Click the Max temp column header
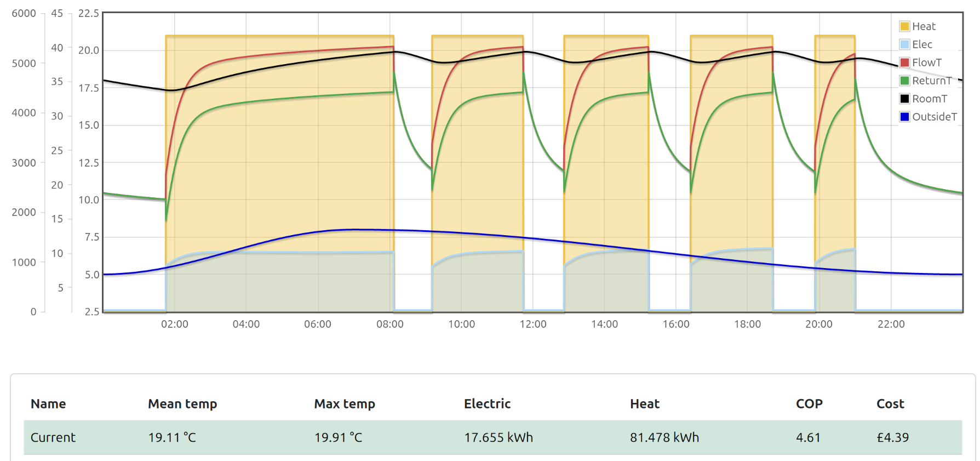The height and width of the screenshot is (461, 980). point(345,404)
